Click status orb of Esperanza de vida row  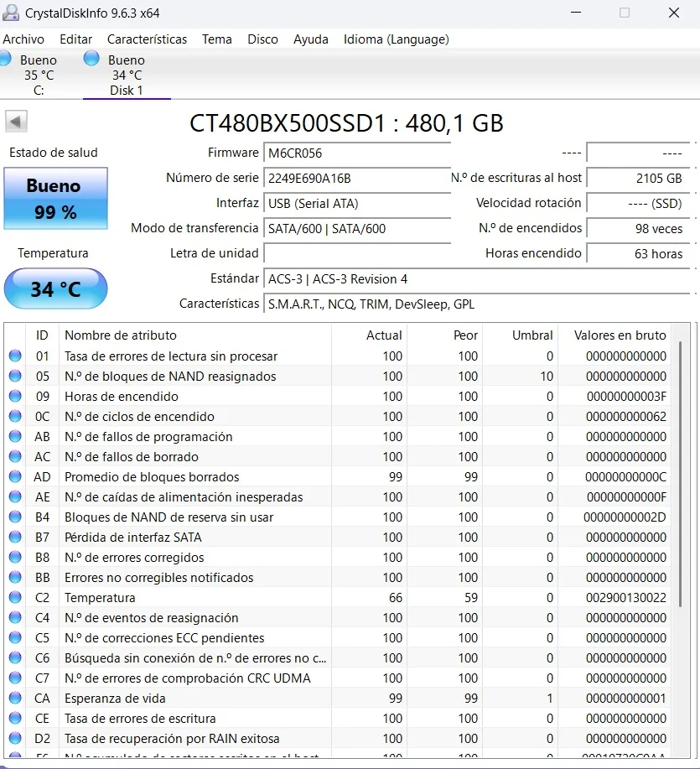tap(15, 698)
